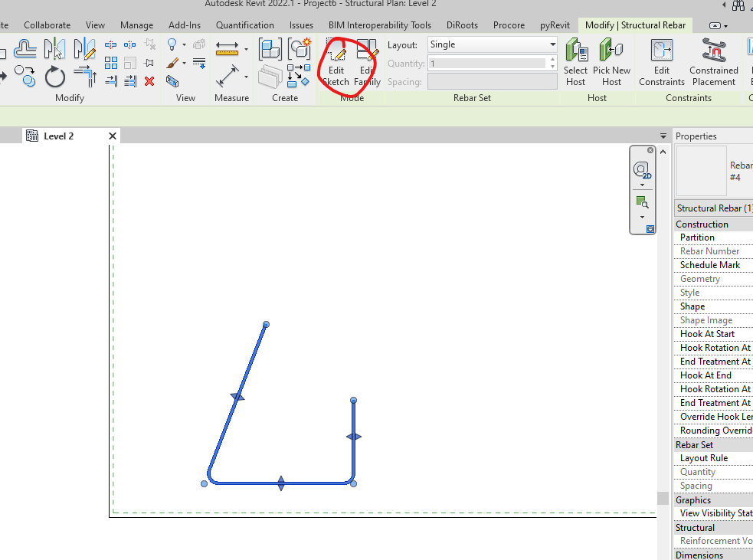Click Zoom in Region on navigation bar
Viewport: 753px width, 560px height.
(642, 202)
